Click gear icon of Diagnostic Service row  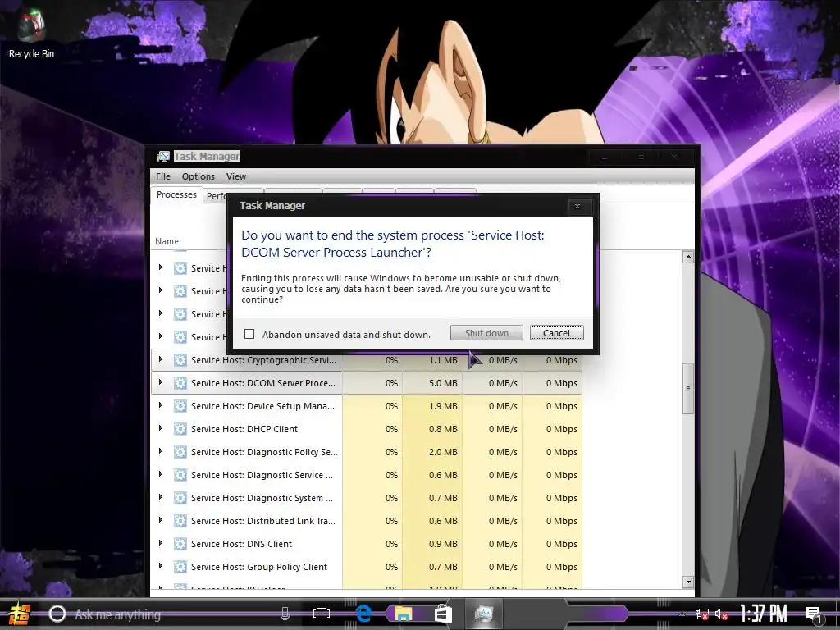pyautogui.click(x=180, y=475)
